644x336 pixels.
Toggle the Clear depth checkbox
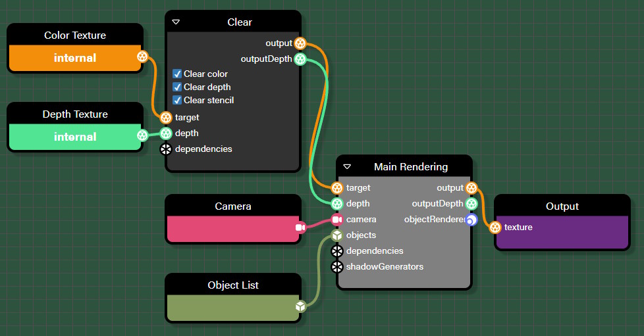(177, 87)
